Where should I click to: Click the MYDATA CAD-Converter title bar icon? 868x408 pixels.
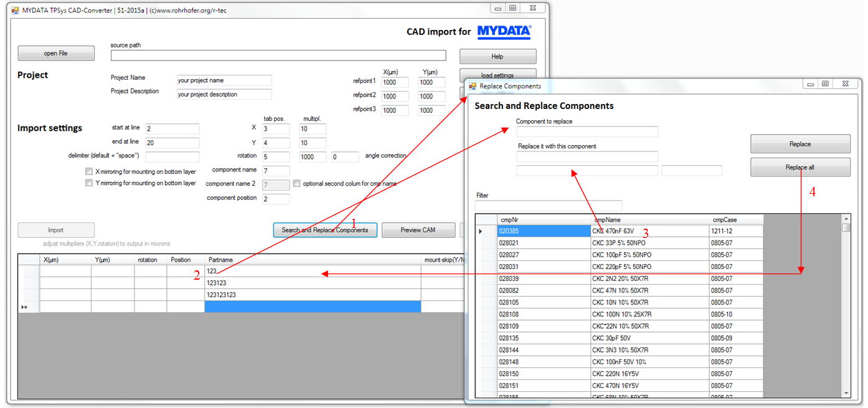pyautogui.click(x=16, y=10)
